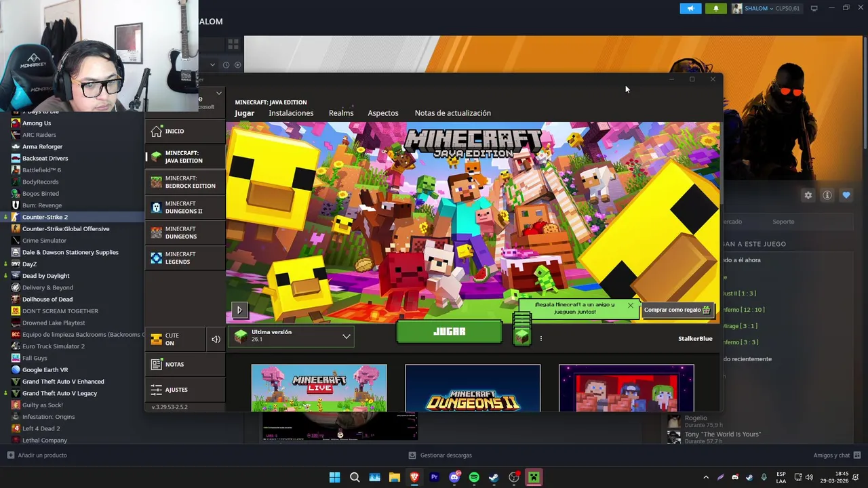Click play arrow on the banner

[239, 310]
